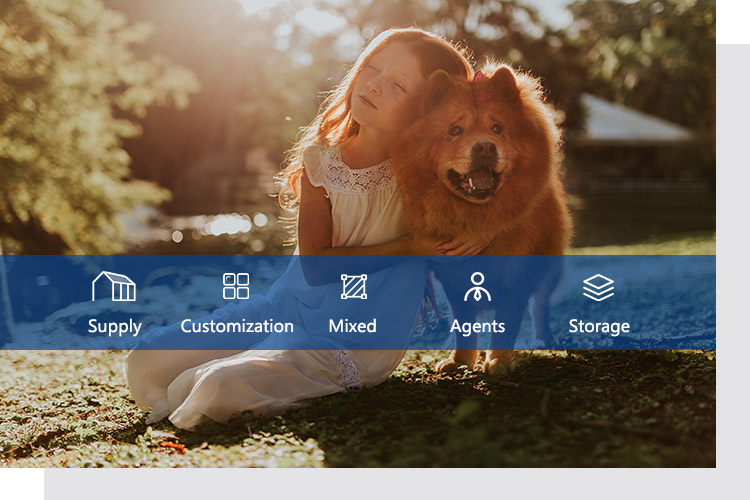Viewport: 750px width, 500px height.
Task: Click the Supply warehouse icon
Action: click(114, 286)
